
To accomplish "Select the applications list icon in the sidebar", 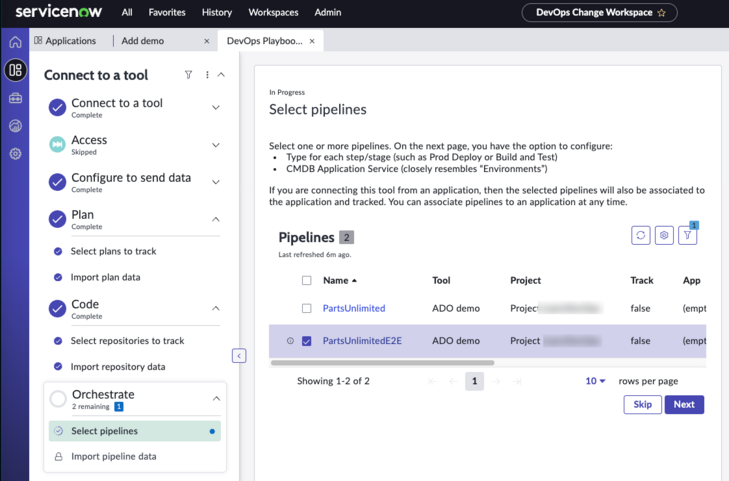I will (15, 70).
